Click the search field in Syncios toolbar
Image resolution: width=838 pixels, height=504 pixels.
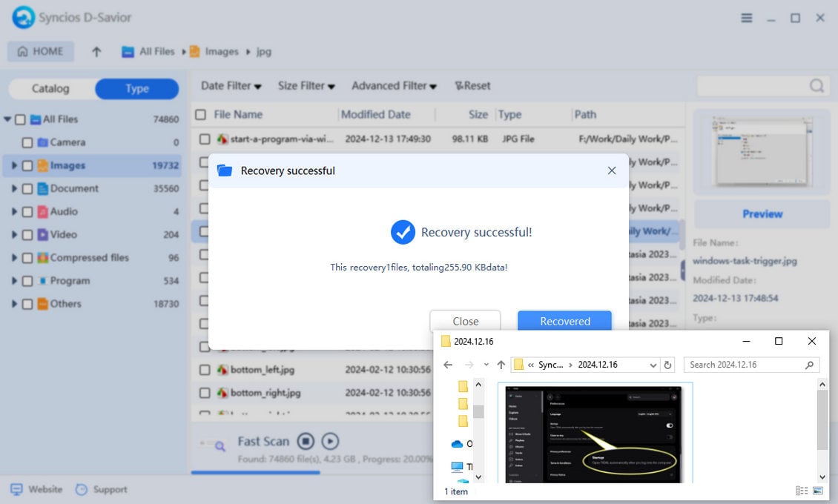click(753, 85)
